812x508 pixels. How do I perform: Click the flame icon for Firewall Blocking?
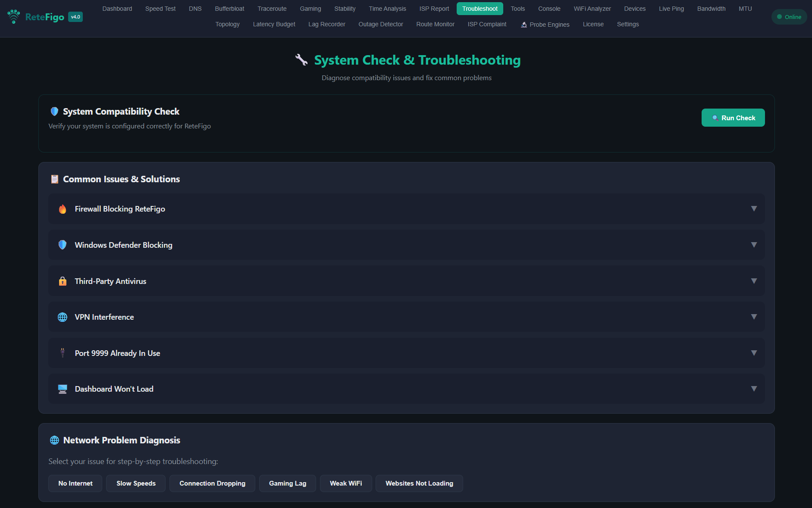[x=63, y=209]
